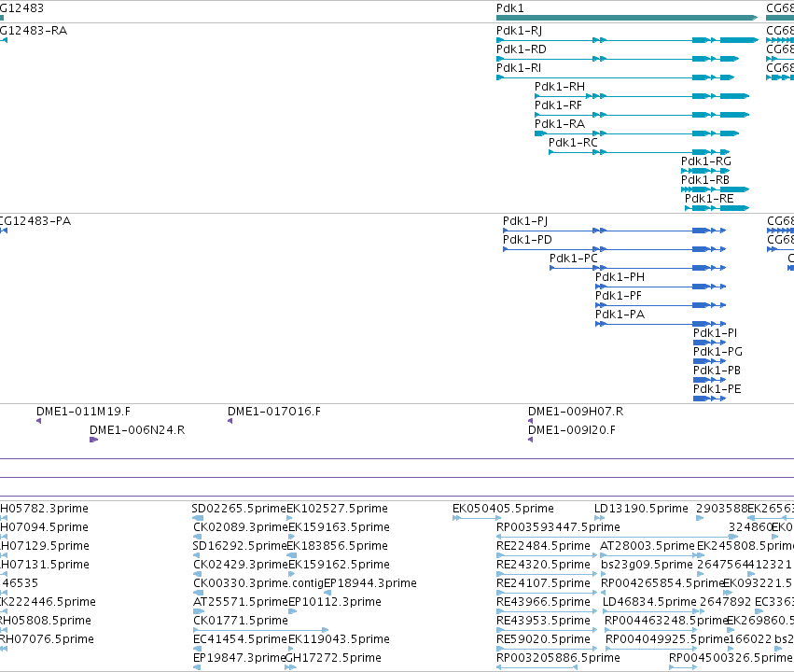The height and width of the screenshot is (672, 794).
Task: Select the EK159162.5prime EST label
Action: pyautogui.click(x=339, y=565)
